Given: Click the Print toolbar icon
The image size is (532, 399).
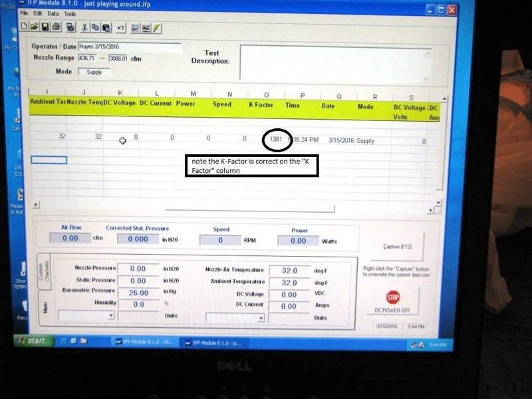Looking at the screenshot, I should pos(56,27).
